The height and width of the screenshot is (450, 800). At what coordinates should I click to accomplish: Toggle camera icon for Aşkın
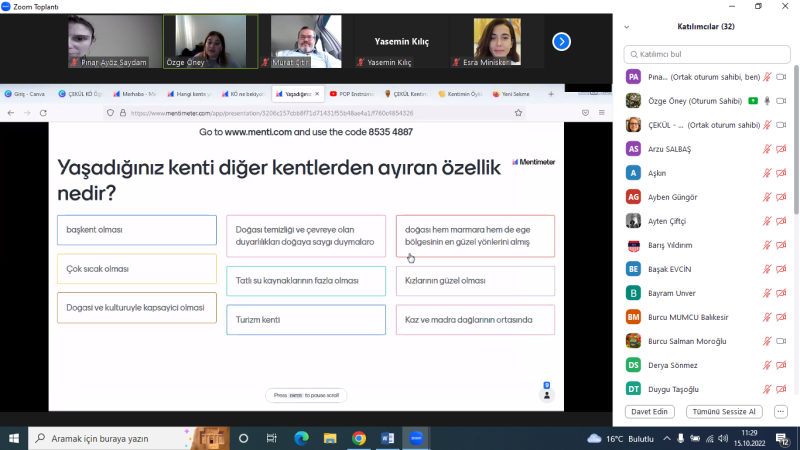tap(783, 172)
